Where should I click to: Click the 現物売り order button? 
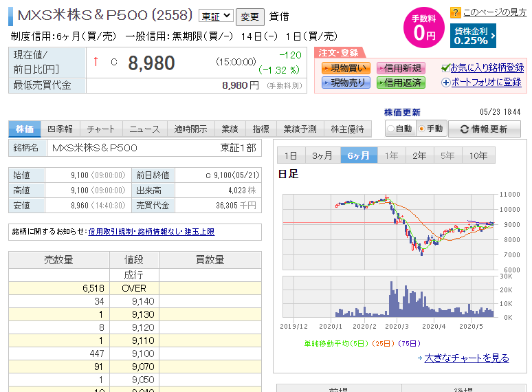346,83
